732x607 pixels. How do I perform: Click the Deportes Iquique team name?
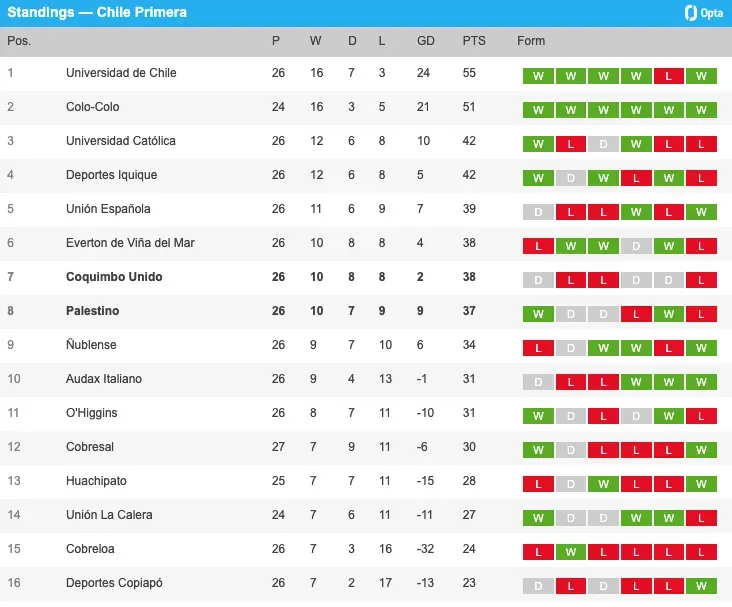pyautogui.click(x=111, y=175)
